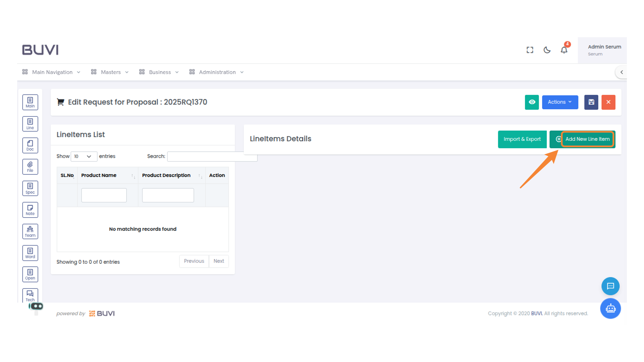The width and height of the screenshot is (644, 362).
Task: Click the green eye preview button
Action: [532, 102]
